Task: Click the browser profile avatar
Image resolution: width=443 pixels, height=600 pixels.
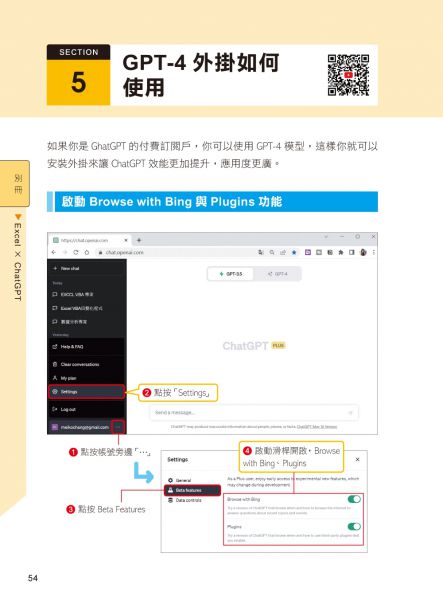Action: [363, 253]
